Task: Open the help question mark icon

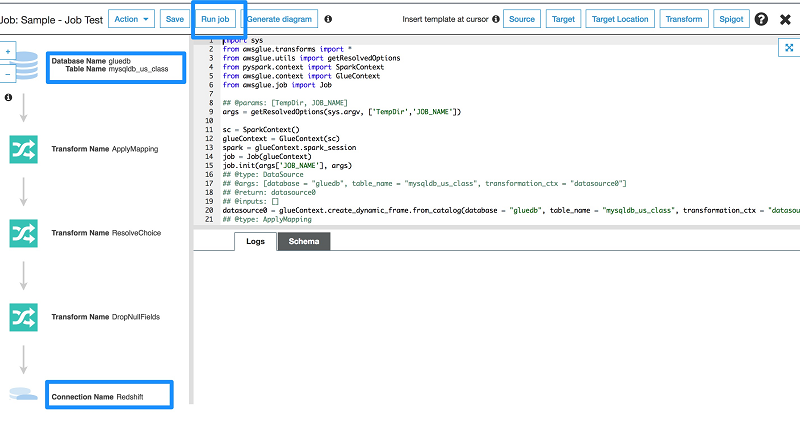Action: pos(762,19)
